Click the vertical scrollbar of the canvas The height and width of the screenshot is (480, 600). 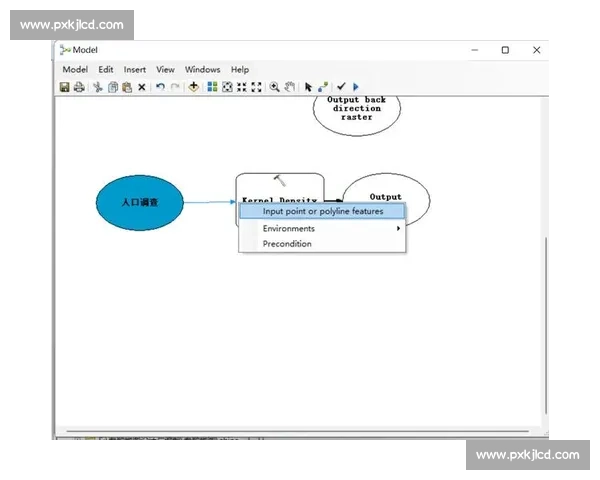546,320
